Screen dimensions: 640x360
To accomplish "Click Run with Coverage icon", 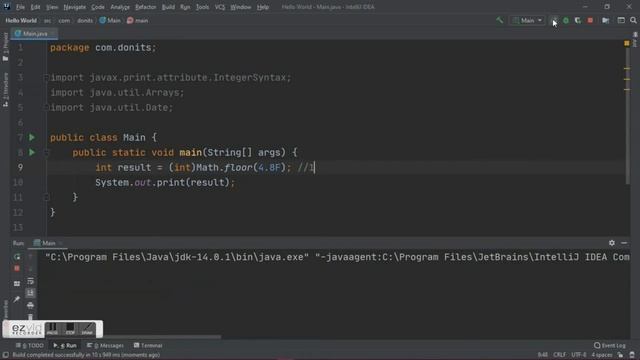I will click(x=578, y=20).
